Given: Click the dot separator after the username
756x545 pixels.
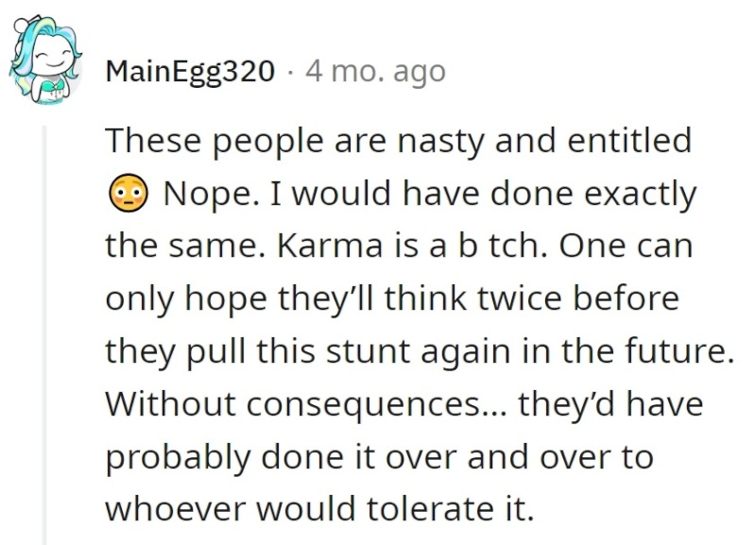Looking at the screenshot, I should 290,73.
